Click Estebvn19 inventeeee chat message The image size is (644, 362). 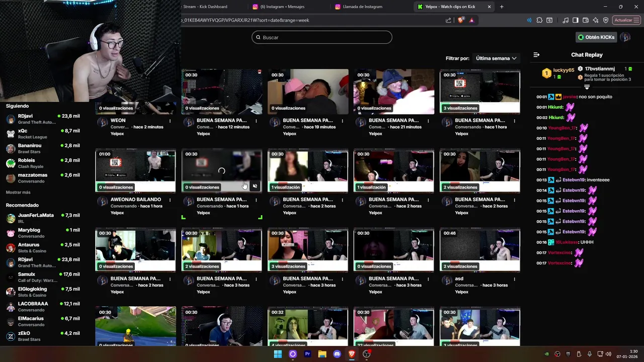coord(573,179)
